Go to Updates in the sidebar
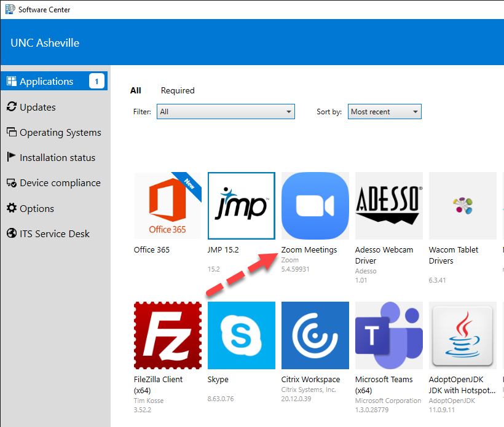This screenshot has width=504, height=427. pos(37,107)
